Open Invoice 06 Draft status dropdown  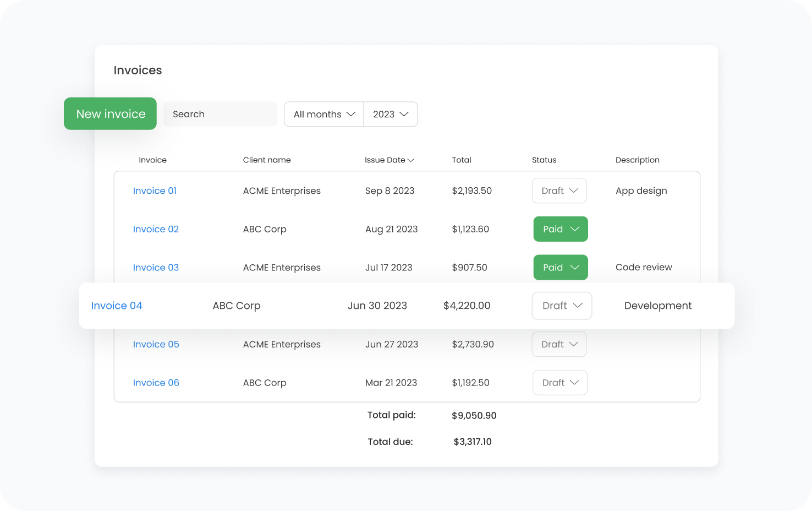point(560,383)
